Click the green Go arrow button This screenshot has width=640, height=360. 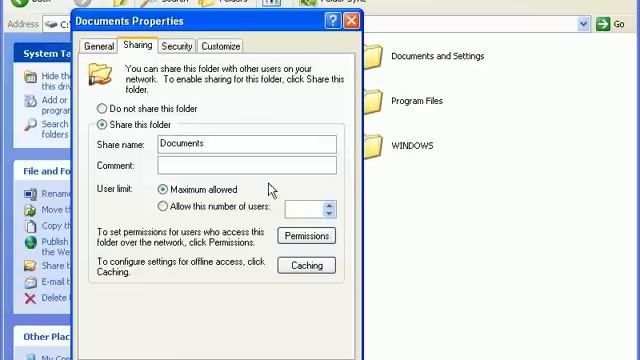(x=603, y=24)
